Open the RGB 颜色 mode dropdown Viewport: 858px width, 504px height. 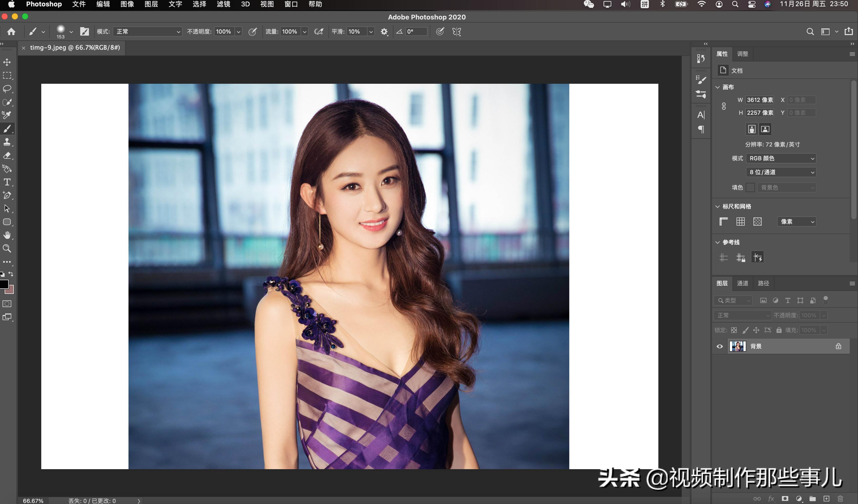click(782, 158)
